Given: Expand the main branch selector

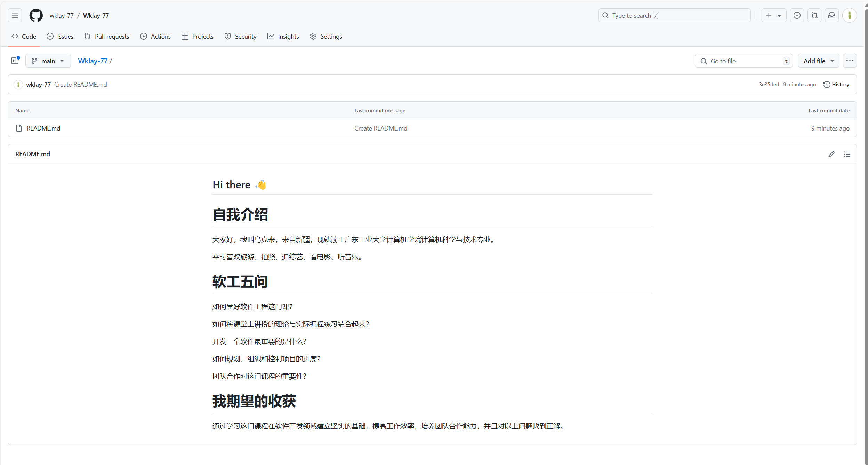Looking at the screenshot, I should (48, 61).
